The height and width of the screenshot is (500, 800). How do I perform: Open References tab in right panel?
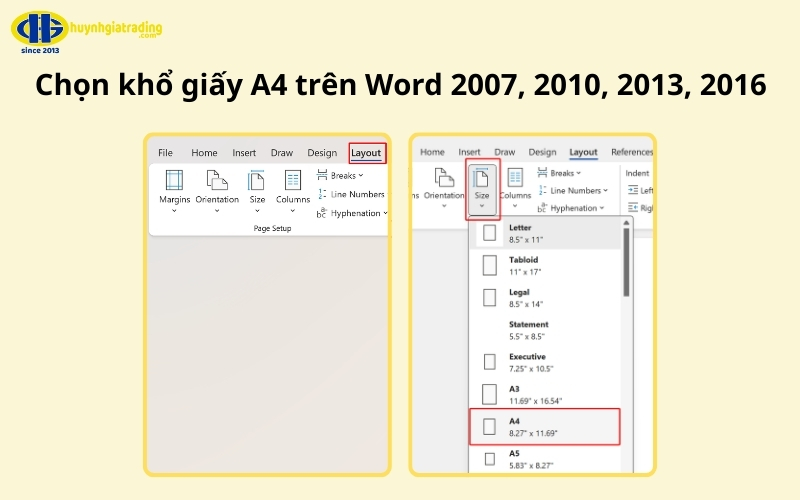tap(632, 152)
